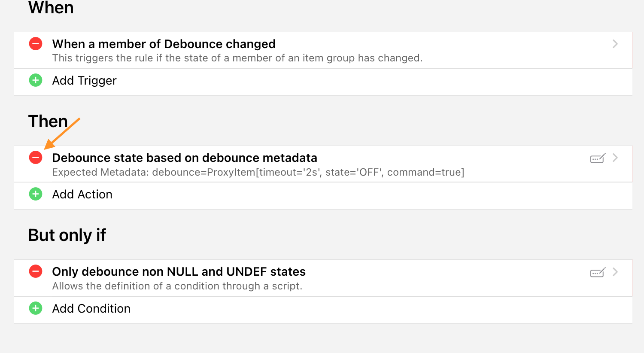Screen dimensions: 644x353
Task: Remove the 'member of Debounce changed' trigger
Action: [x=36, y=44]
